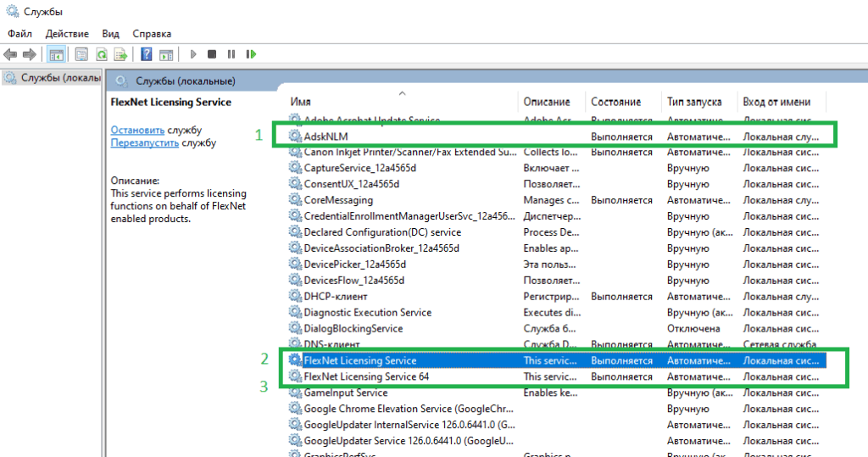Click the Остановить service link

(x=137, y=130)
